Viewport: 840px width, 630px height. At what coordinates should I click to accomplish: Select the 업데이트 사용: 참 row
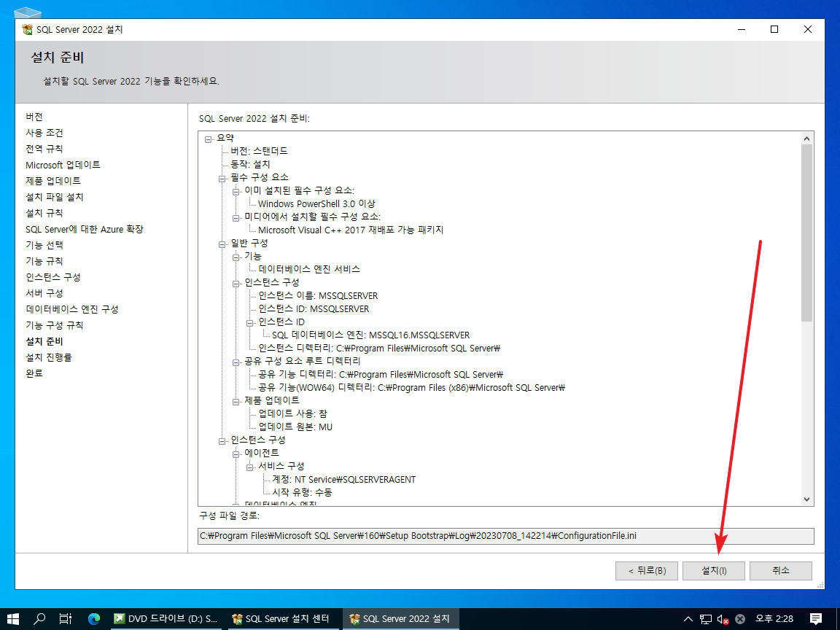pyautogui.click(x=292, y=413)
